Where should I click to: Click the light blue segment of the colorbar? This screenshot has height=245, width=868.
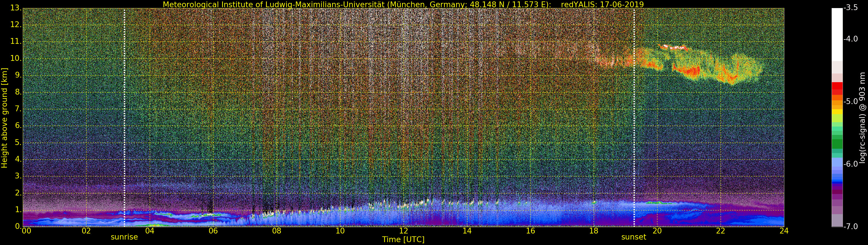(x=837, y=162)
